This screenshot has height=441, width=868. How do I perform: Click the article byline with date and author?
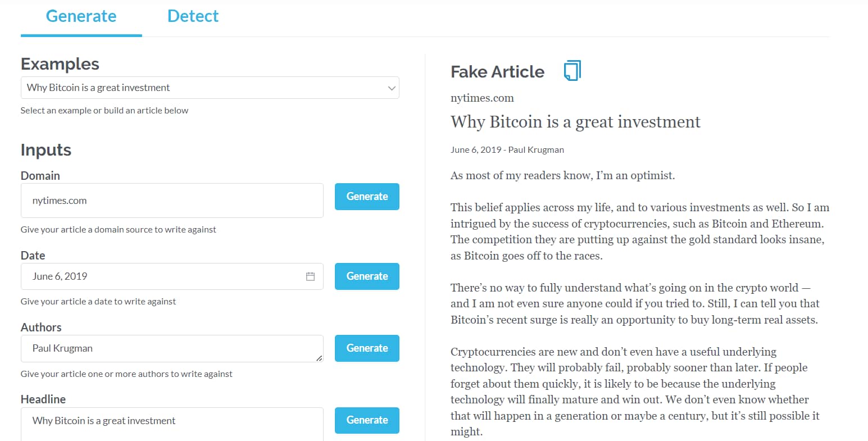(x=507, y=150)
